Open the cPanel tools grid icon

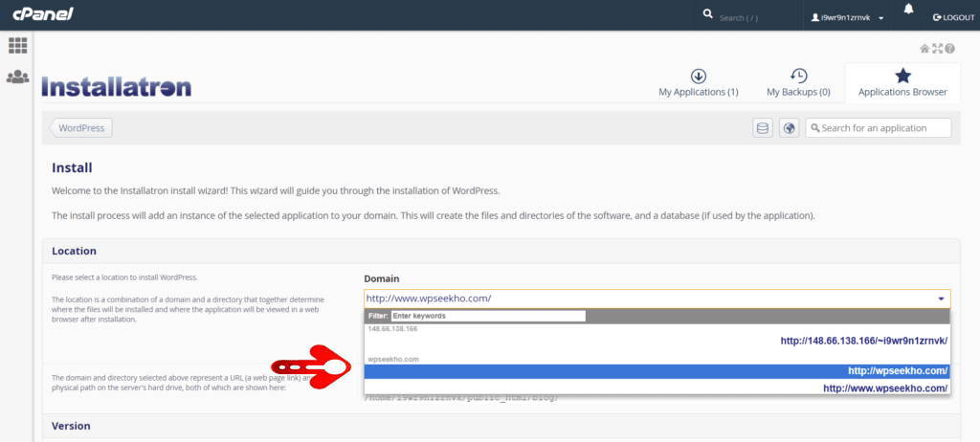pos(17,45)
